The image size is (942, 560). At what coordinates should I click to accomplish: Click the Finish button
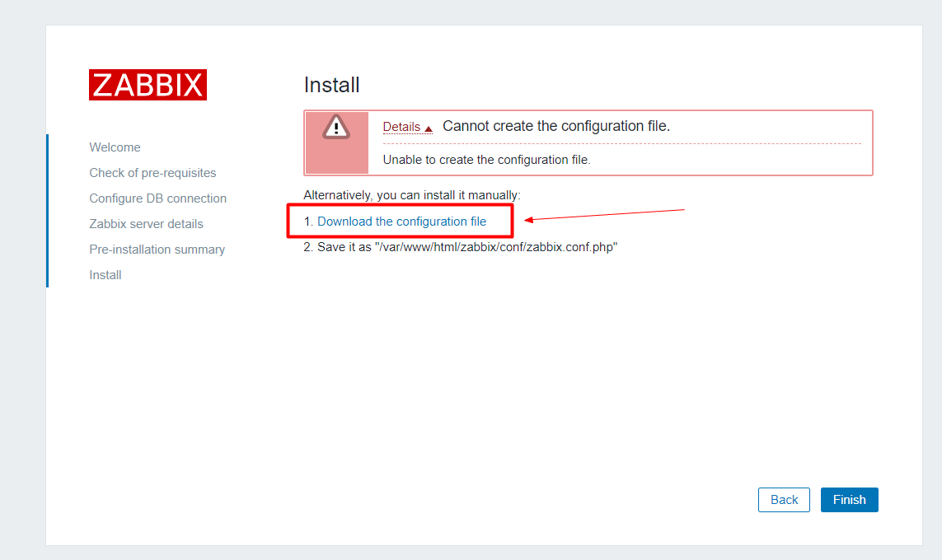click(x=850, y=500)
